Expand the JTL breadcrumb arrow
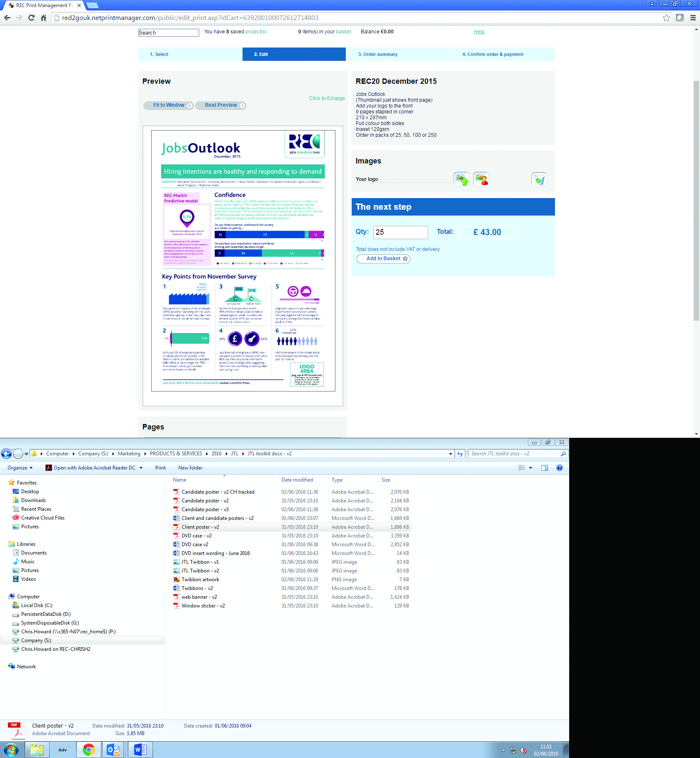 tap(243, 454)
